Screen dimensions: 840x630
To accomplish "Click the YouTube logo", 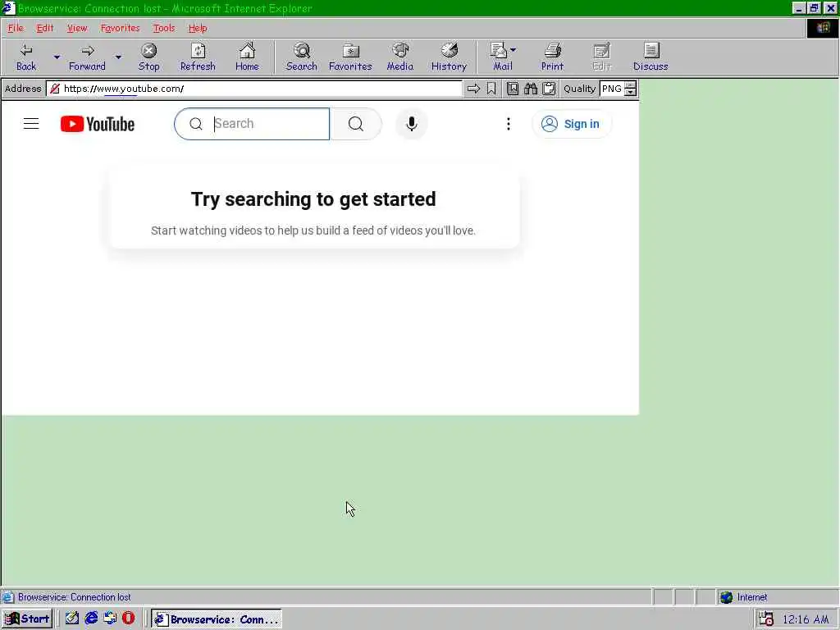I will [x=98, y=124].
